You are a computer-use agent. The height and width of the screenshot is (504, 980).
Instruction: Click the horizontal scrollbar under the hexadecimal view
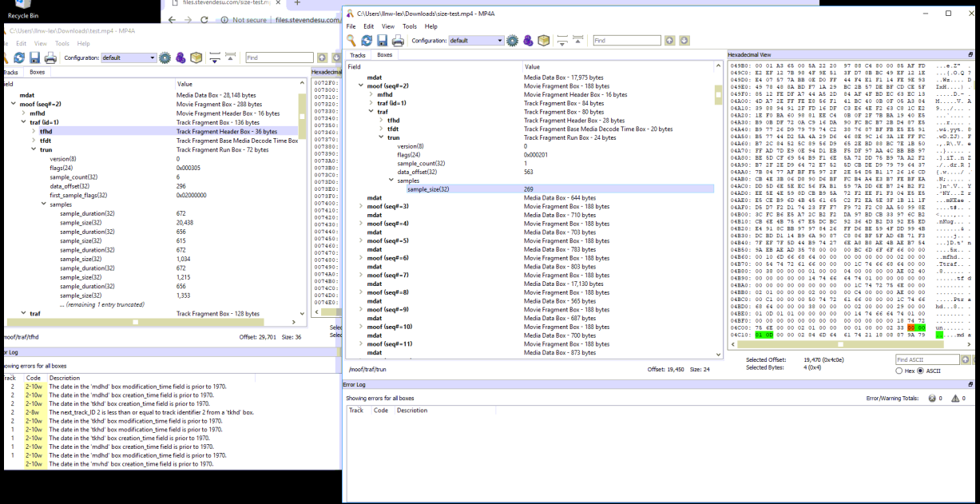pyautogui.click(x=839, y=344)
